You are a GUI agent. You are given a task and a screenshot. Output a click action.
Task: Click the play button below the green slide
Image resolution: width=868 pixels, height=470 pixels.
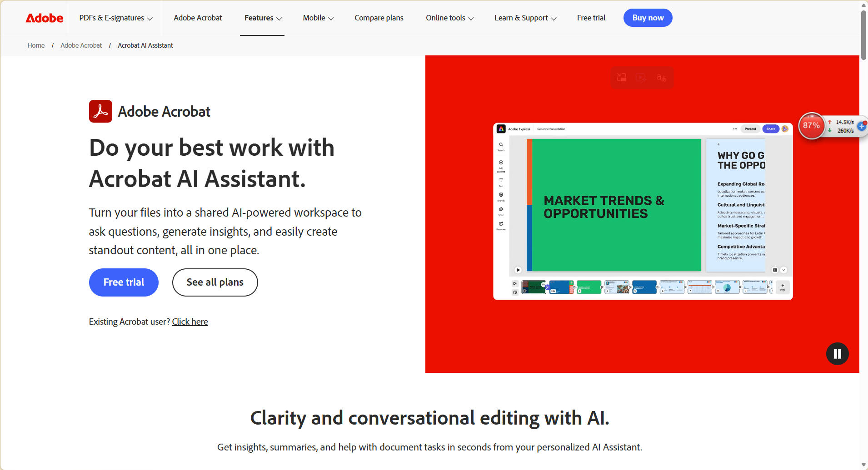click(x=518, y=270)
